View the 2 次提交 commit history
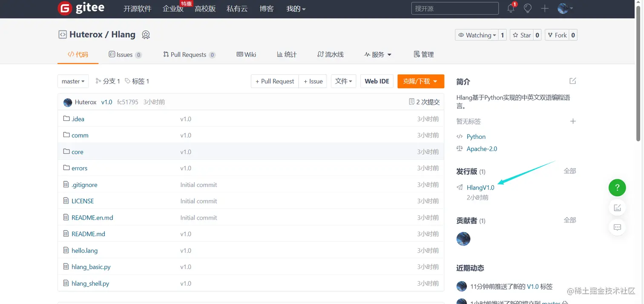The image size is (644, 304). coord(424,102)
